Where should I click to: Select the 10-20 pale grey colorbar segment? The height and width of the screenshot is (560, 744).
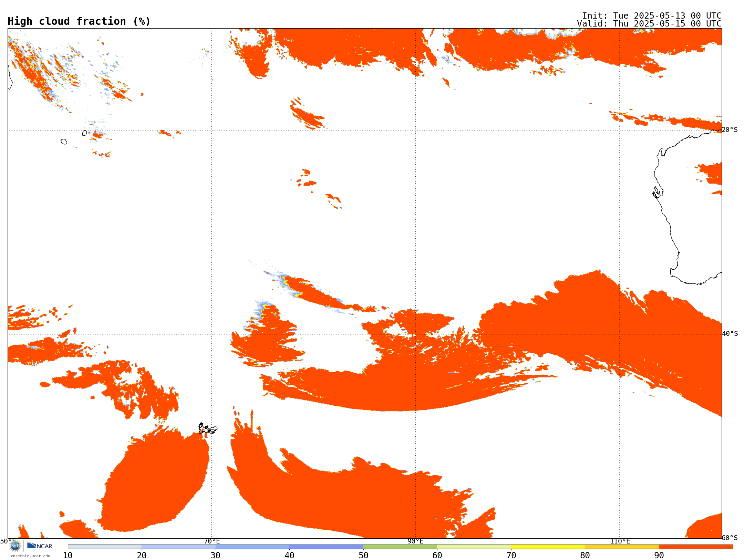tap(105, 547)
